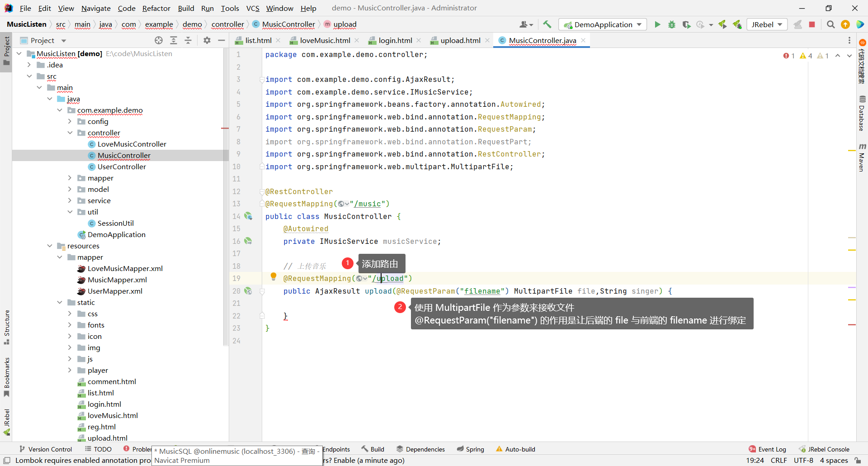
Task: Open the Refactor menu
Action: click(156, 8)
